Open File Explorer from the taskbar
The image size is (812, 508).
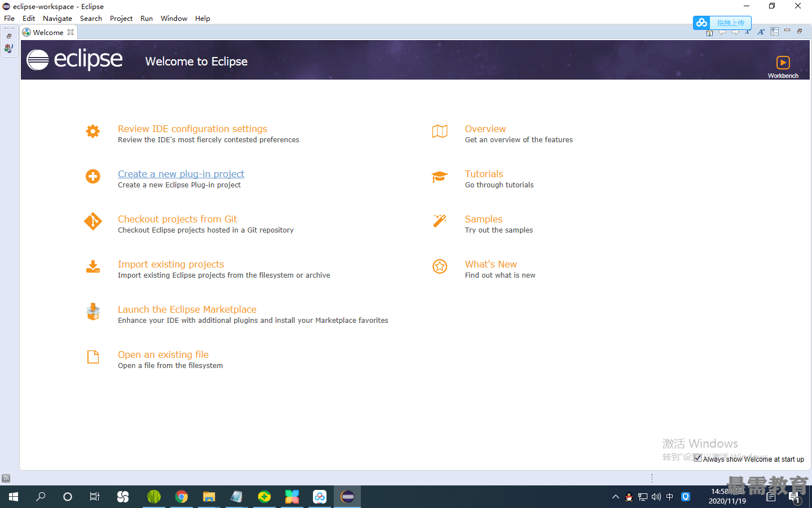[209, 497]
